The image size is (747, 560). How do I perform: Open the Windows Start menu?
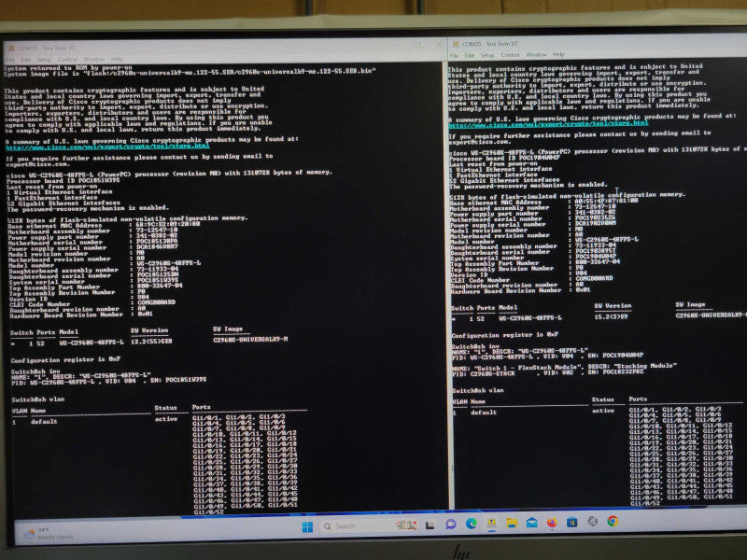coord(308,526)
